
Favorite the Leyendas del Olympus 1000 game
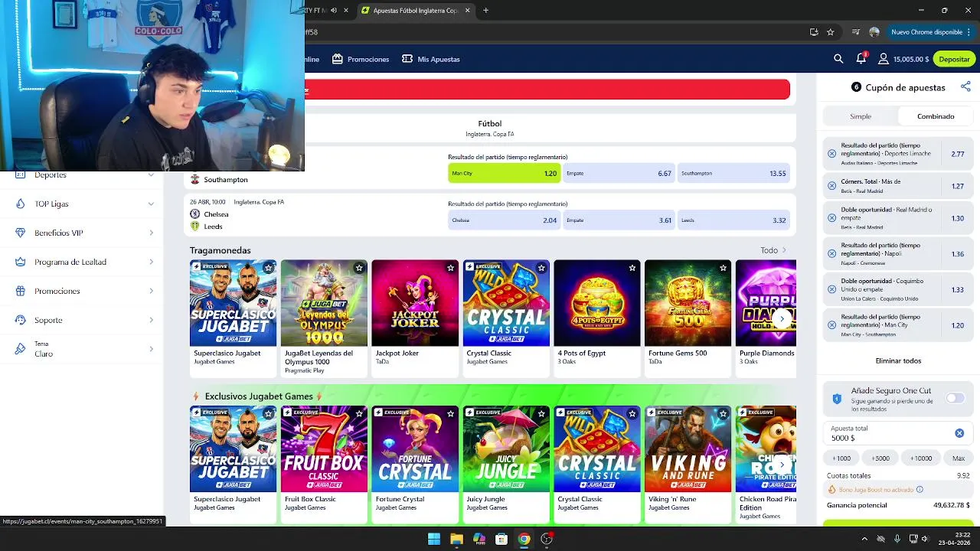[x=359, y=268]
